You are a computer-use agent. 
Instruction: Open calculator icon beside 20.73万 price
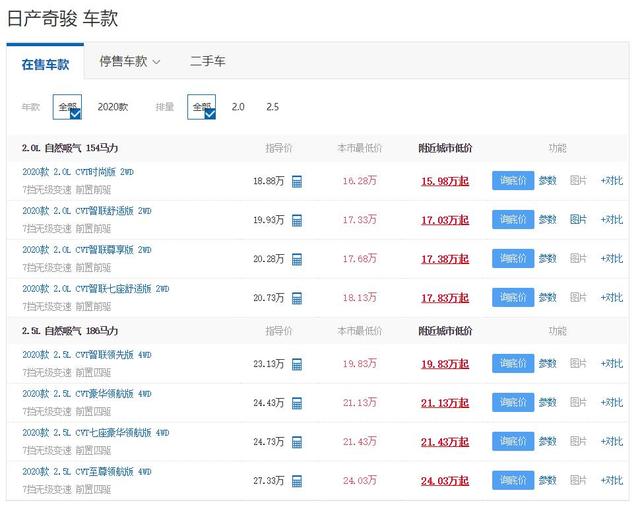(297, 298)
